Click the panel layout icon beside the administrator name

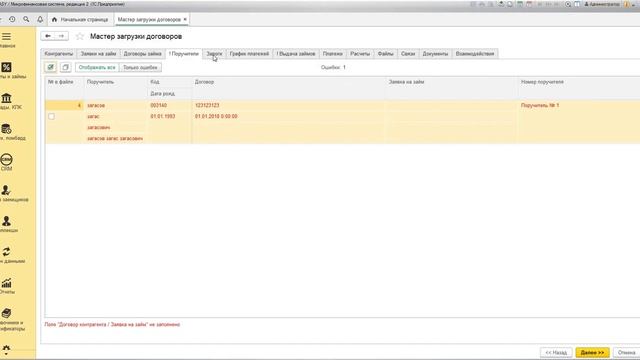(577, 4)
